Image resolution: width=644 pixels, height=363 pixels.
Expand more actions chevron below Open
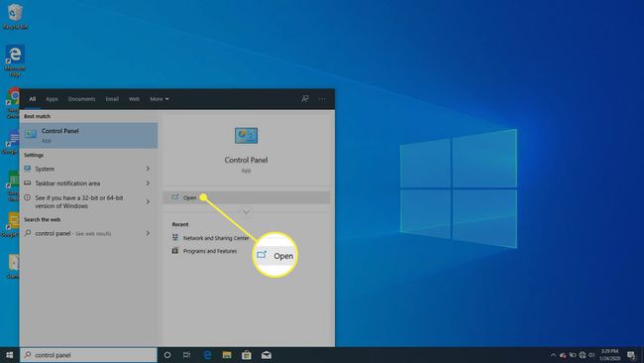[x=246, y=212]
